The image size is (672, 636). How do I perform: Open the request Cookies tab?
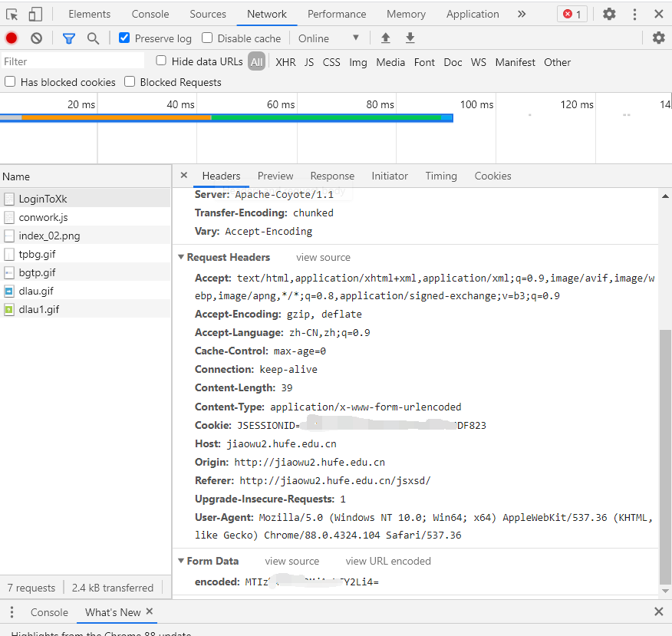[x=492, y=176]
